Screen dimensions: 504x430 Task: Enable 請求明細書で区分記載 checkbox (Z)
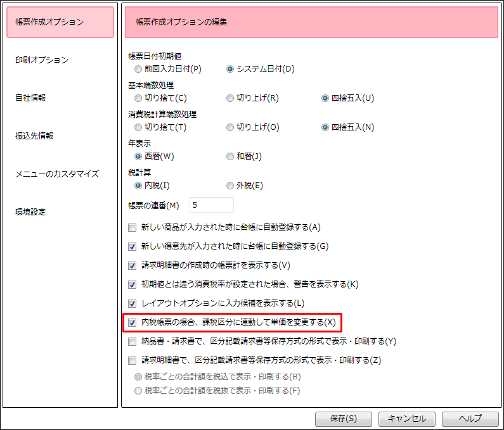point(132,360)
